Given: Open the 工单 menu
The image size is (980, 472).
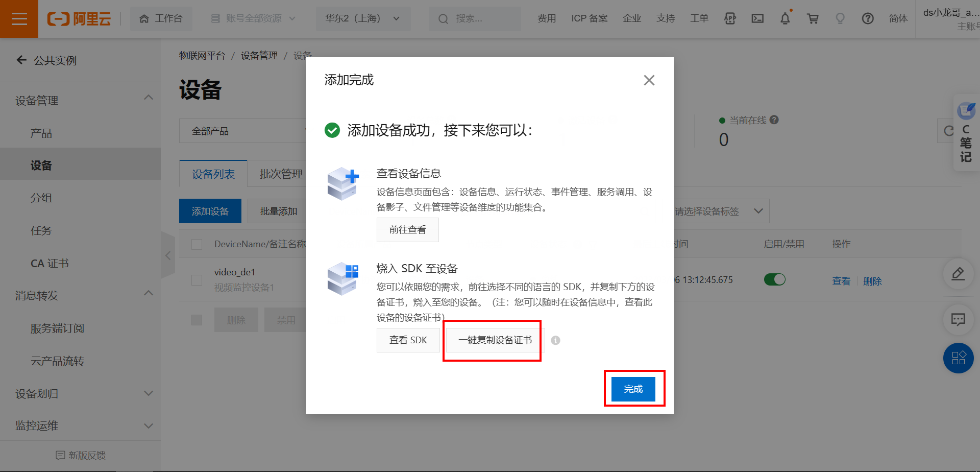Looking at the screenshot, I should coord(699,19).
